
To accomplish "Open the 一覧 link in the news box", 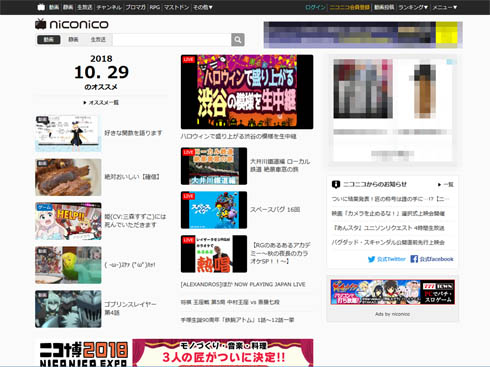I will tap(446, 184).
